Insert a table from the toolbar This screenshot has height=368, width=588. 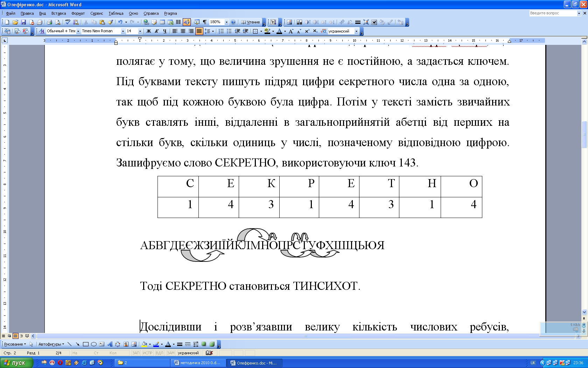tap(162, 22)
